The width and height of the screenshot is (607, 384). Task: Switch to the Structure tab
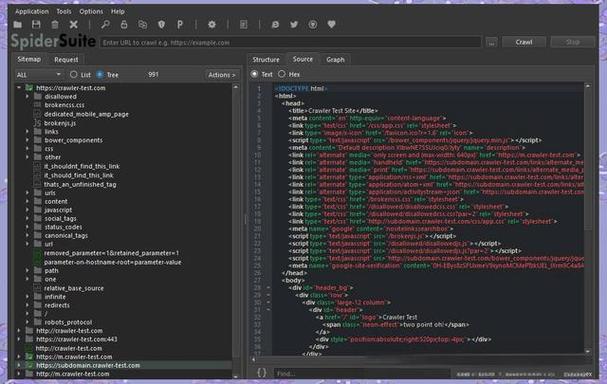click(266, 60)
